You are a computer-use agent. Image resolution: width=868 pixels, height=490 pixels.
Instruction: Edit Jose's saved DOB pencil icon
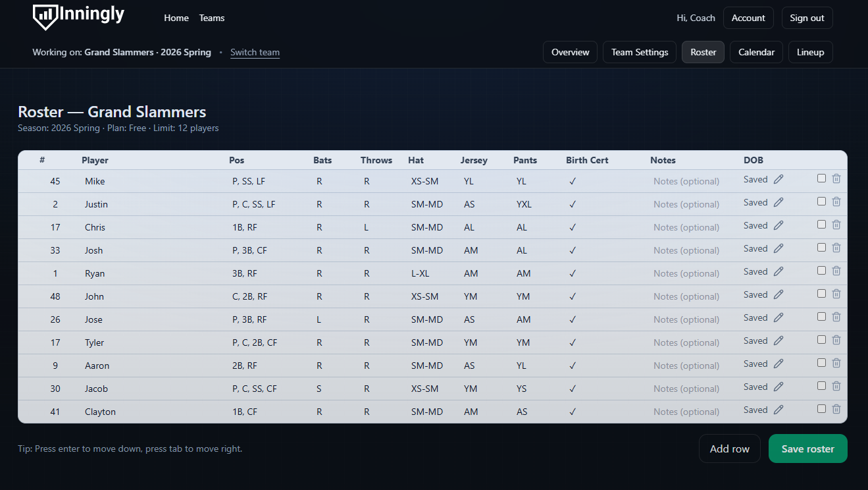click(x=779, y=317)
